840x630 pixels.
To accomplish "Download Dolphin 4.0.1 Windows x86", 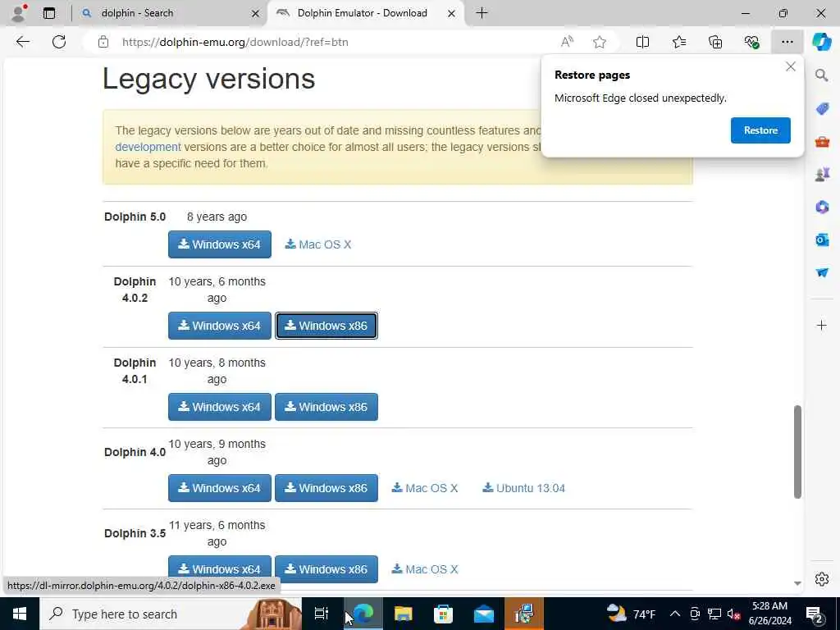I will 326,407.
